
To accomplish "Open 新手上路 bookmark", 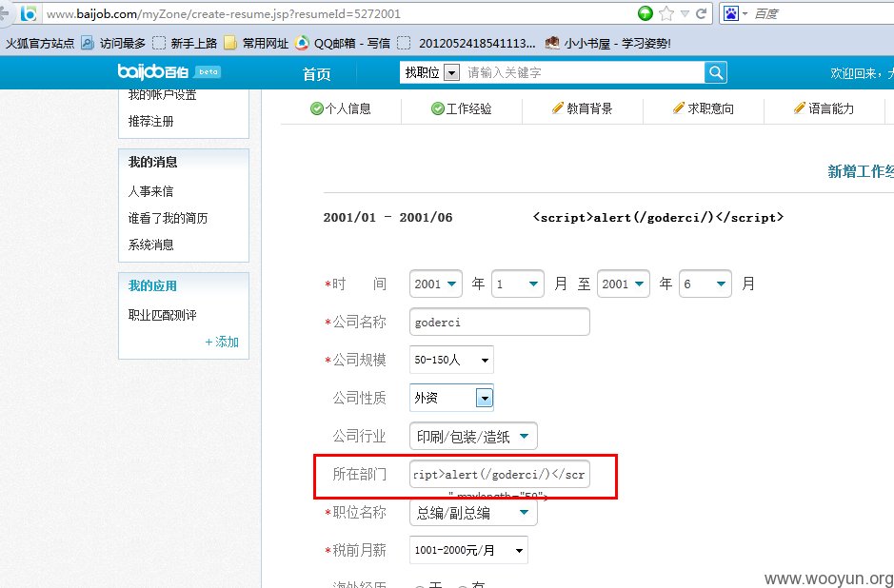I will tap(186, 43).
